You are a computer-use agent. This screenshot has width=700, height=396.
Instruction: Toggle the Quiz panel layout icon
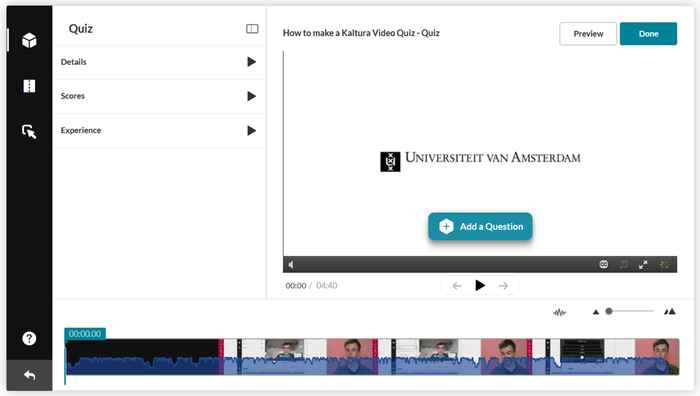click(252, 29)
